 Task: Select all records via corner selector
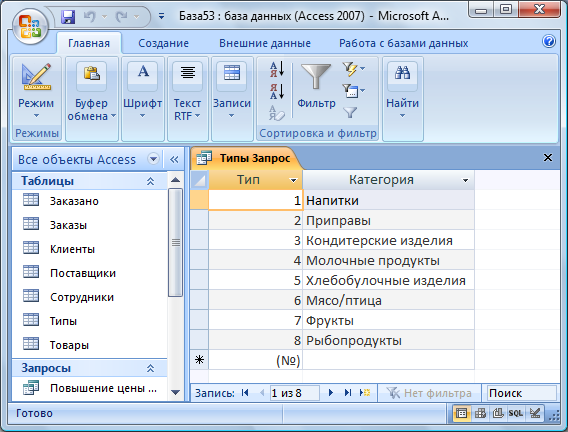click(200, 180)
